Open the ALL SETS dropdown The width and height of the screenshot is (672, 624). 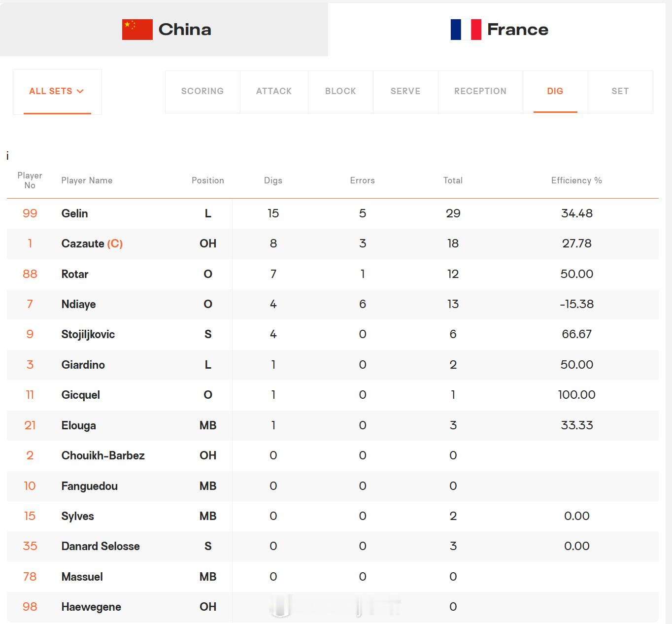57,92
